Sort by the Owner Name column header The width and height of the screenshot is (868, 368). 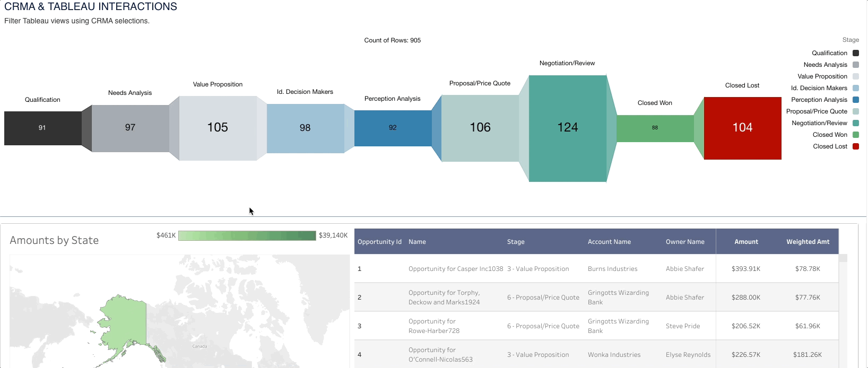click(x=685, y=242)
